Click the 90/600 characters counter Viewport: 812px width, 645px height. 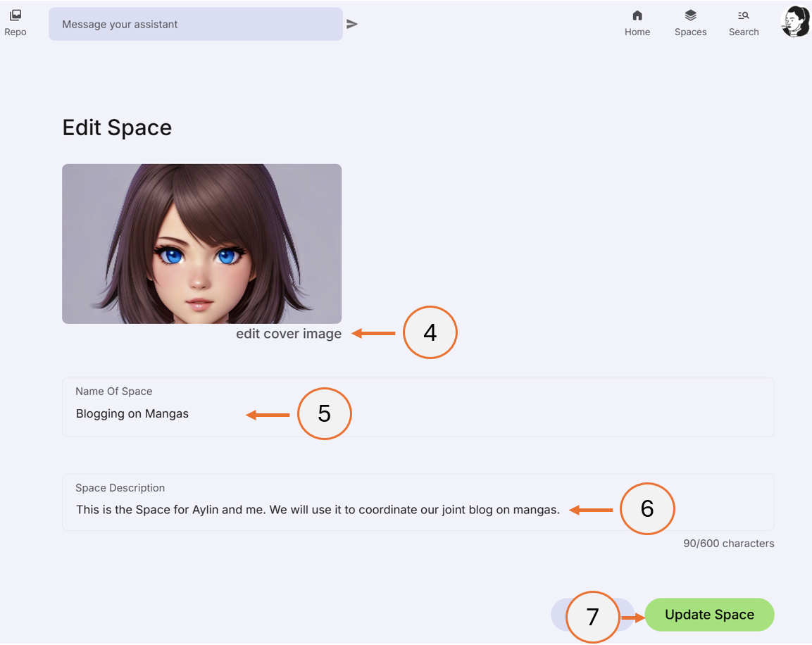[x=728, y=543]
